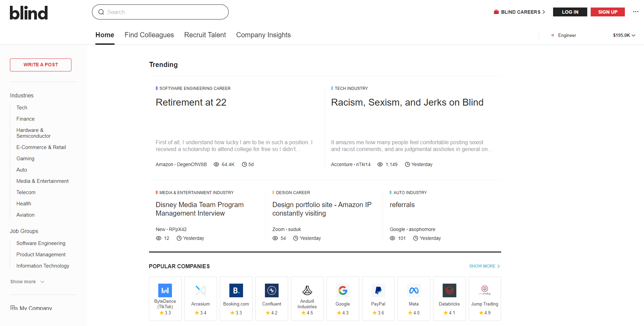Click the SIGN UP button

pyautogui.click(x=608, y=12)
